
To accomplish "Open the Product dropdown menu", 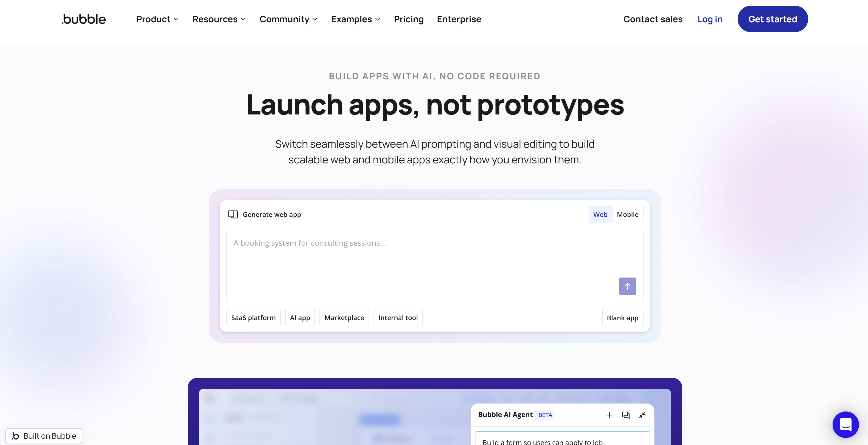I will [157, 19].
